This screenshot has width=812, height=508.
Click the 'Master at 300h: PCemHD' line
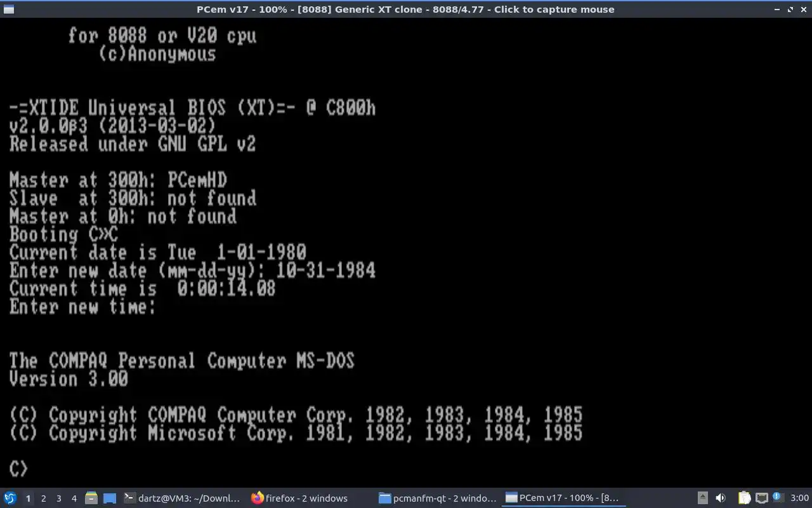[118, 180]
